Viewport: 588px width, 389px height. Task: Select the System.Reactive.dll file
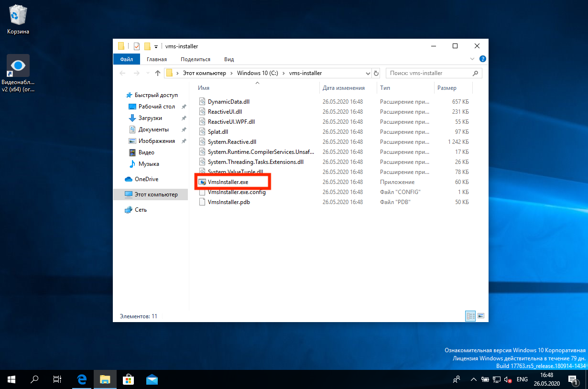[x=232, y=142]
